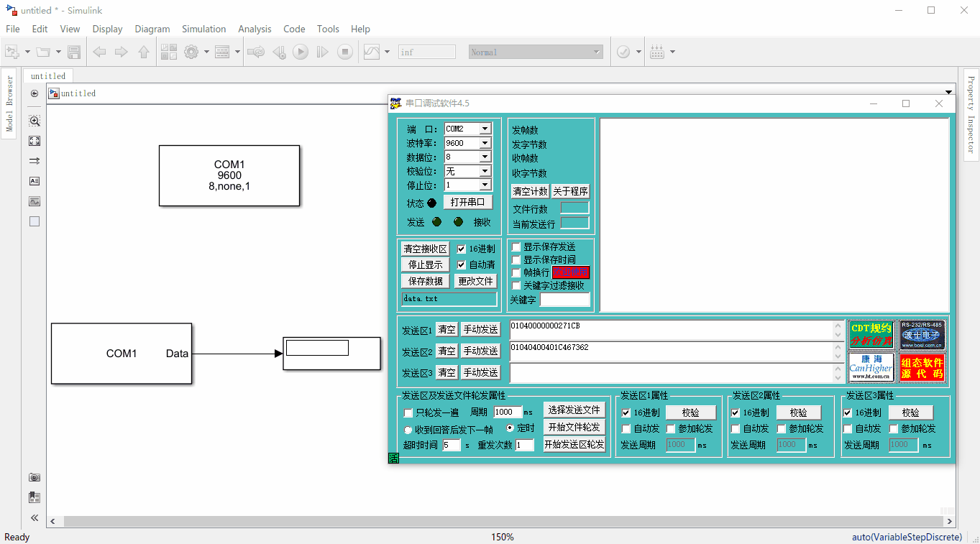980x544 pixels.
Task: Open Model Configuration Parameters gear icon
Action: coord(191,52)
